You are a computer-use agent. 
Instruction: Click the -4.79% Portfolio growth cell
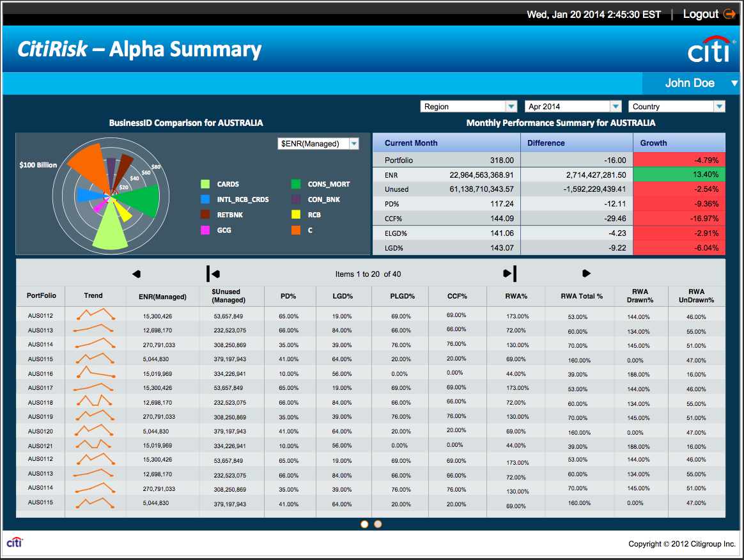point(679,160)
